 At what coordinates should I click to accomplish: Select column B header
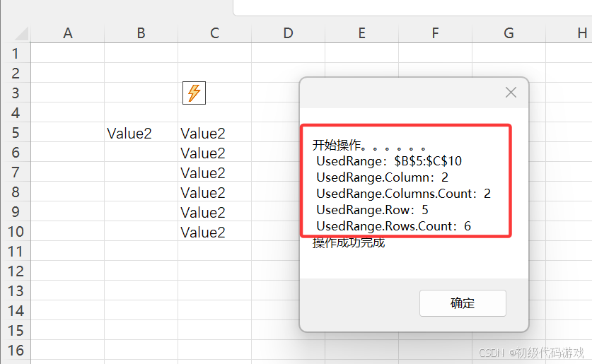[141, 33]
